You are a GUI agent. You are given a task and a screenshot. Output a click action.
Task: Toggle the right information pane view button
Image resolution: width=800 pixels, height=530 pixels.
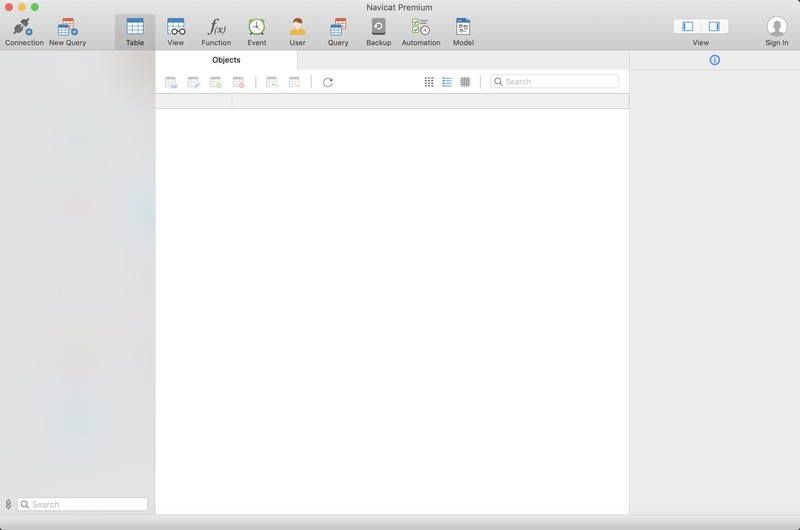[714, 26]
